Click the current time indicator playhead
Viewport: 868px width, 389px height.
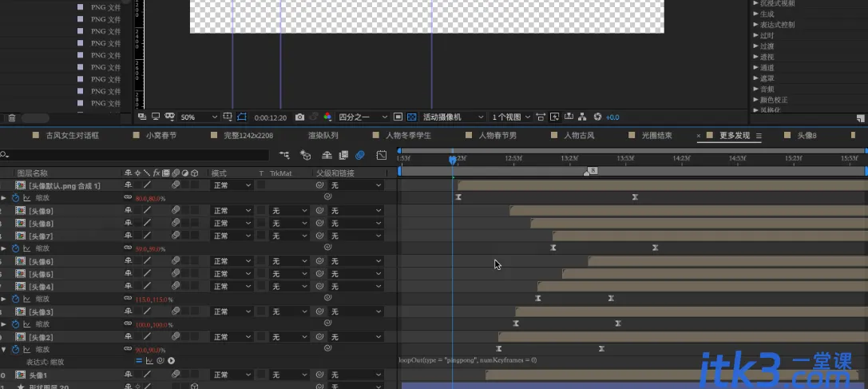point(452,160)
